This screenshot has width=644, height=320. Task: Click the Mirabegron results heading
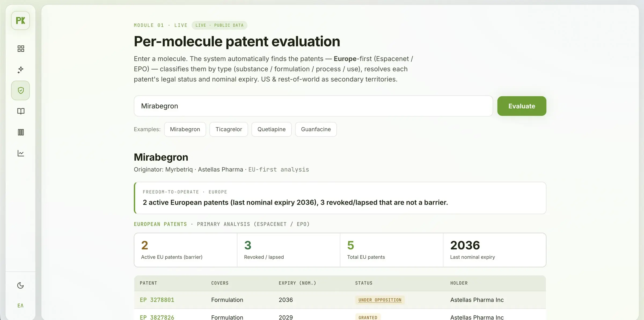pos(161,157)
